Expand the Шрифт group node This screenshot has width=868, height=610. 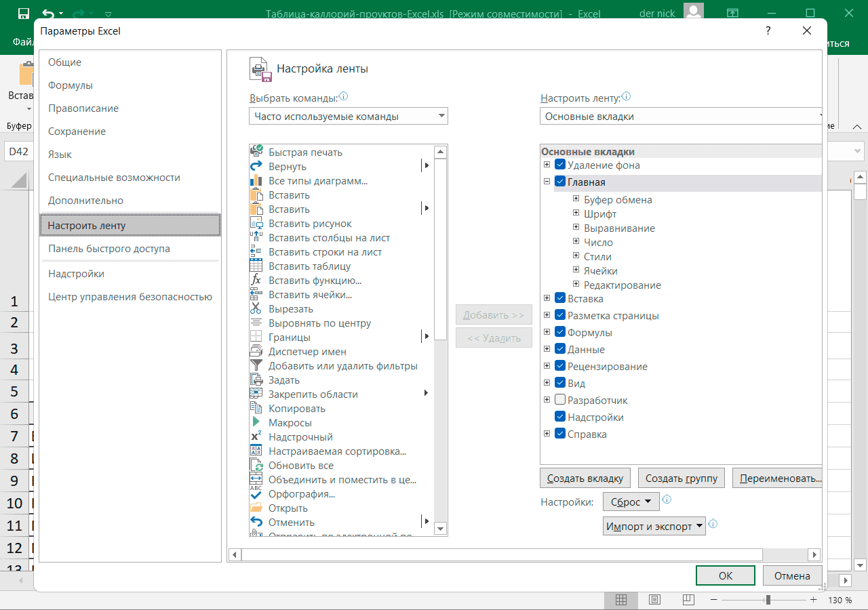tap(576, 213)
